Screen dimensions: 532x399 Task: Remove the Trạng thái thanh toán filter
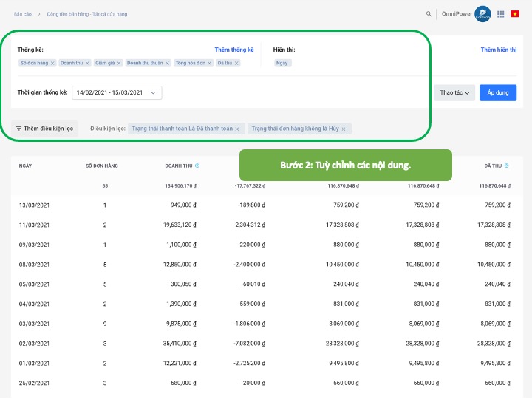click(x=237, y=129)
